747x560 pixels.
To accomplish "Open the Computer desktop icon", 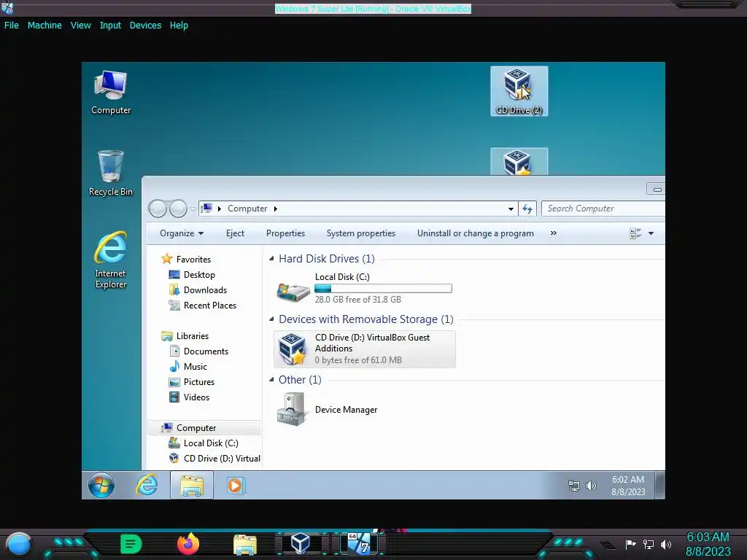I will (111, 93).
